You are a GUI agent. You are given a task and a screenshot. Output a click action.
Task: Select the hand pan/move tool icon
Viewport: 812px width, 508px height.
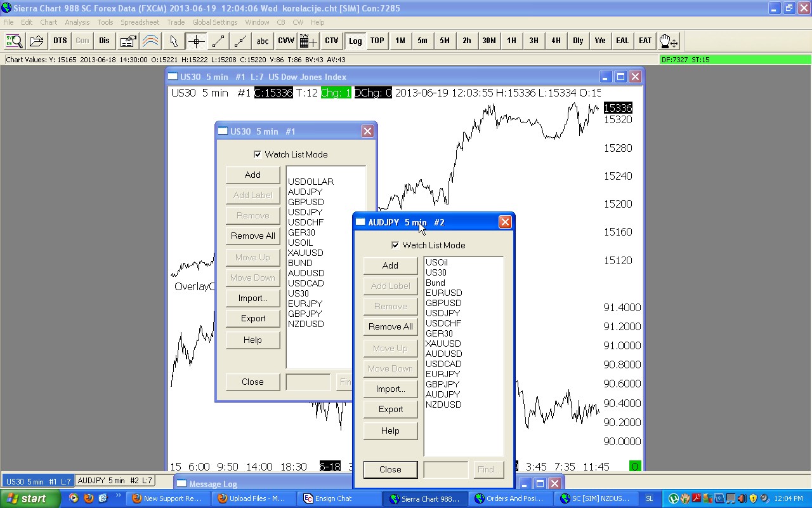click(x=668, y=41)
